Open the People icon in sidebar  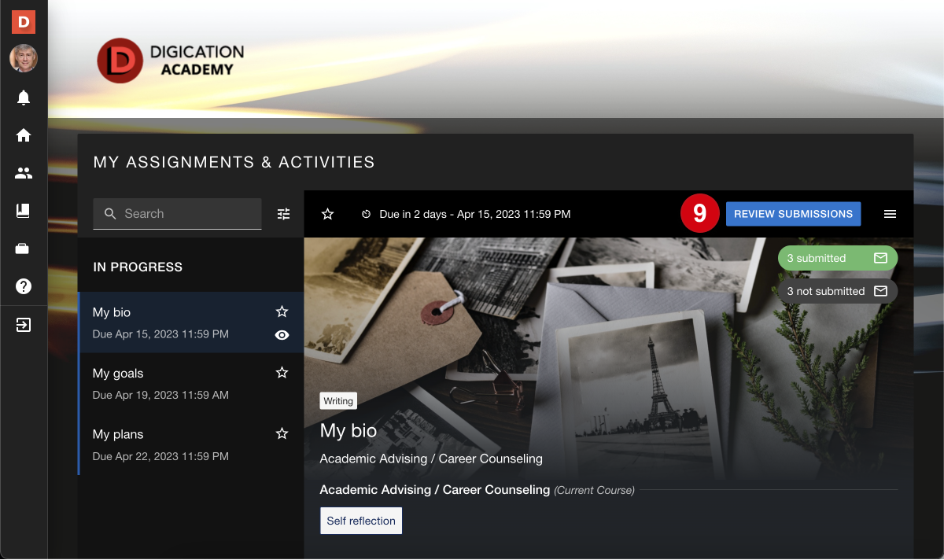[x=24, y=173]
